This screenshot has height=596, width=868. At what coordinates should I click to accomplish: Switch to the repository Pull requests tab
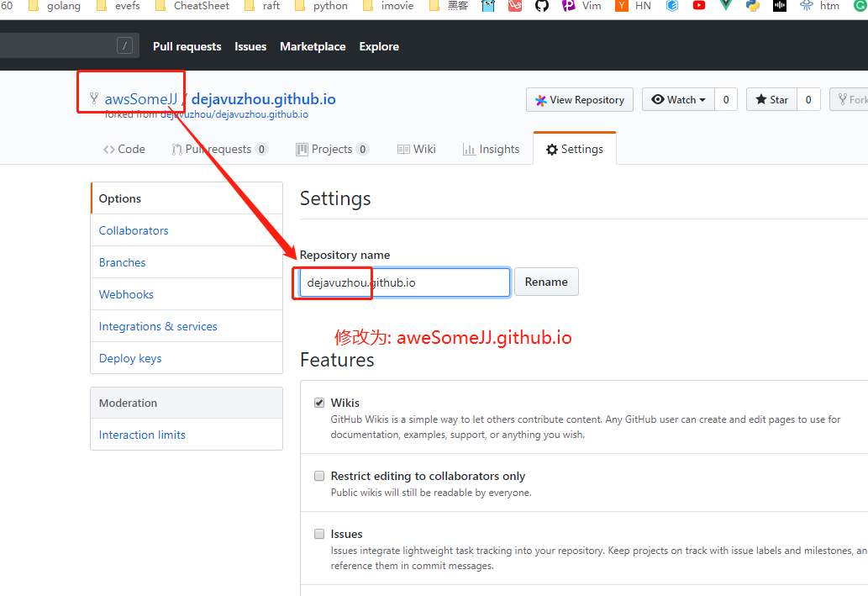[220, 149]
